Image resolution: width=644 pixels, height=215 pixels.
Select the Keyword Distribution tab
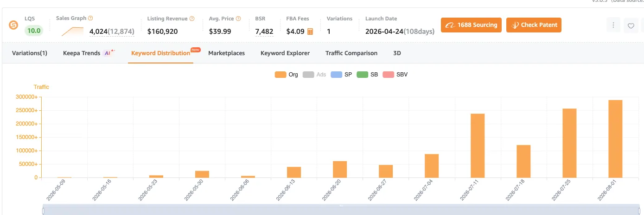tap(160, 53)
